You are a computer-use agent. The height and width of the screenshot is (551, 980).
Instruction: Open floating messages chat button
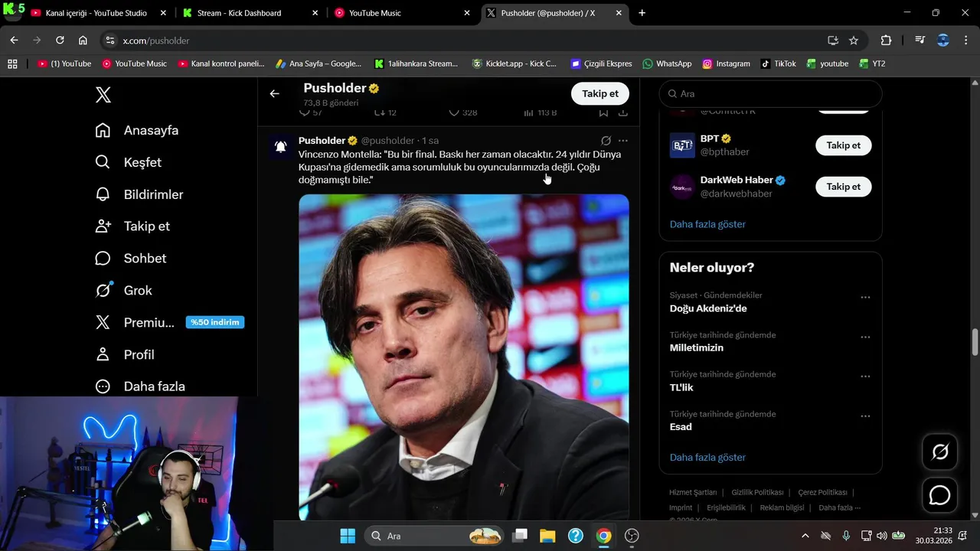click(939, 496)
